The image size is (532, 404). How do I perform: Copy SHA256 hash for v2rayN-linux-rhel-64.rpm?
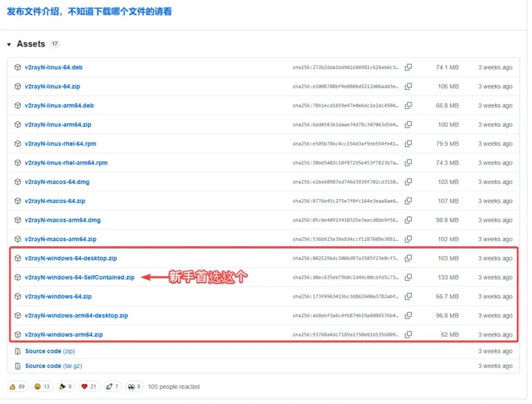tap(408, 144)
